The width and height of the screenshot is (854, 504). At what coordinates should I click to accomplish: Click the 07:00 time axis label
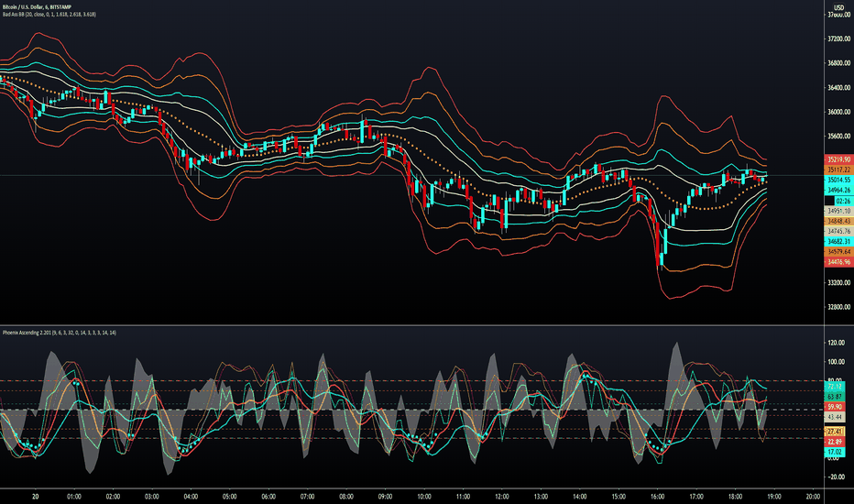[307, 497]
